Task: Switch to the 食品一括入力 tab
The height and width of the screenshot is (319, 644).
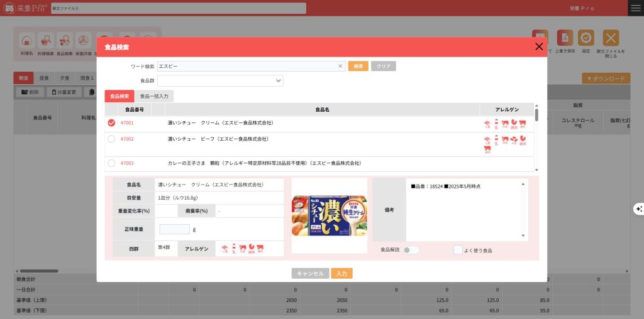Action: click(154, 96)
